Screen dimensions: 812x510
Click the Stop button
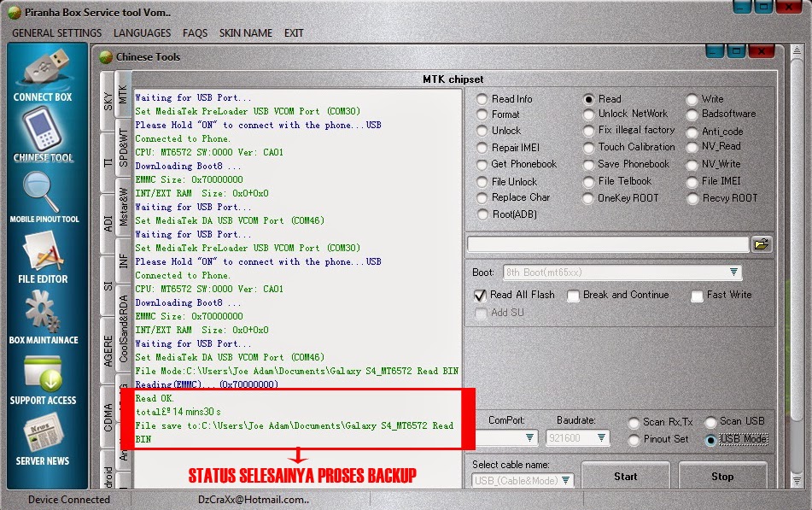click(722, 476)
